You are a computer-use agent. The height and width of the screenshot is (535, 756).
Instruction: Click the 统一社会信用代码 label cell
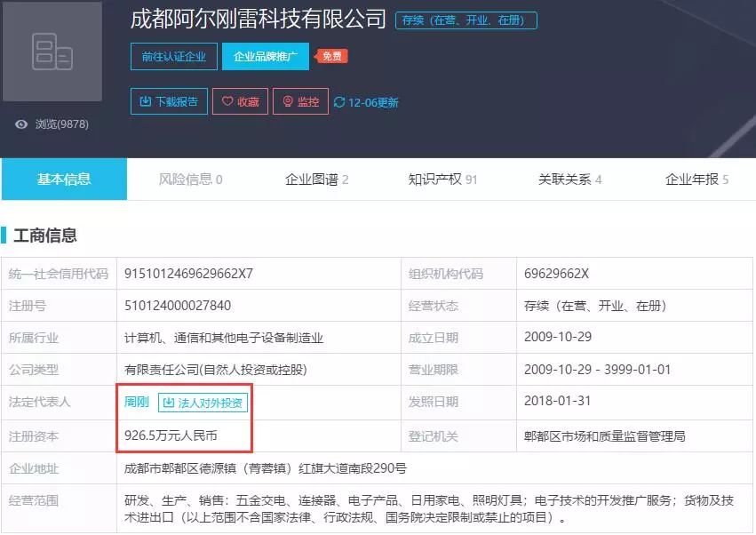59,274
